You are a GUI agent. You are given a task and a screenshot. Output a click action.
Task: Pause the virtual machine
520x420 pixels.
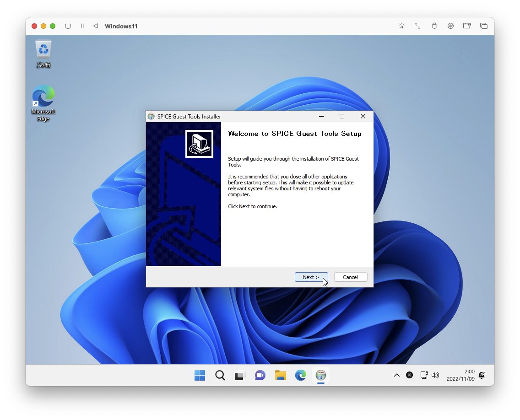pyautogui.click(x=82, y=26)
